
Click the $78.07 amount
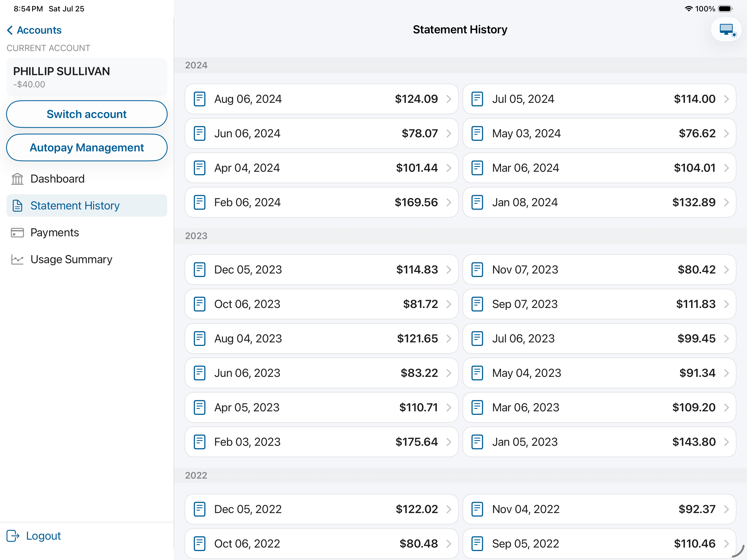420,133
